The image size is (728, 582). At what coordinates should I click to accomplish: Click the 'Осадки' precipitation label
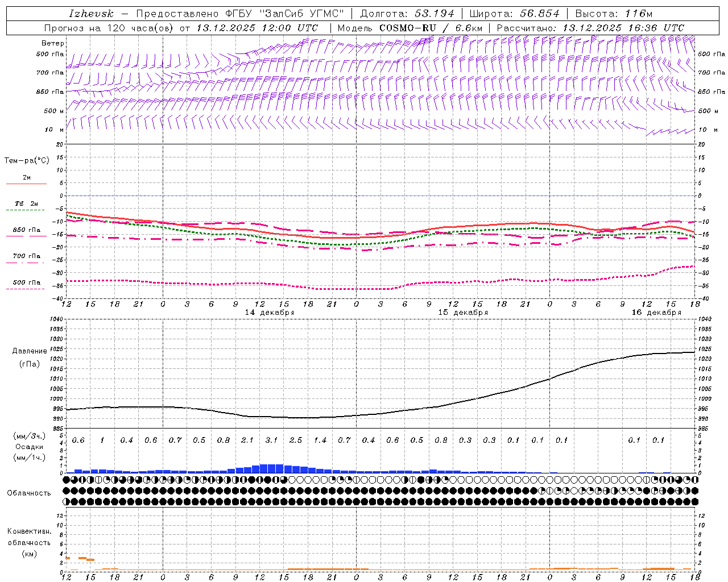pyautogui.click(x=30, y=447)
